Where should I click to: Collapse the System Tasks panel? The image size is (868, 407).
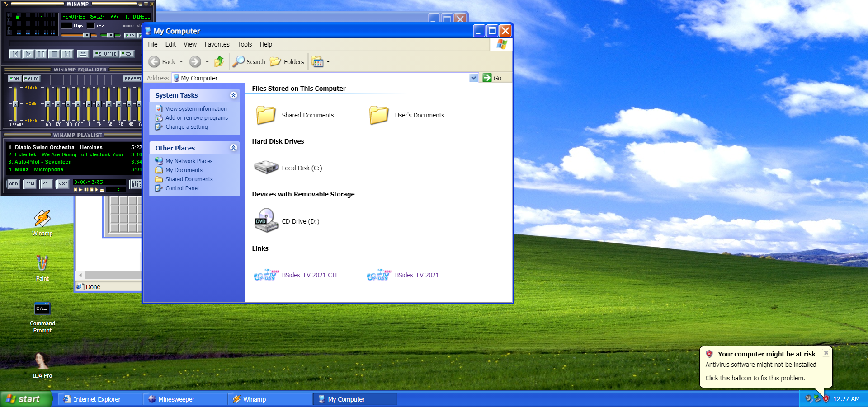point(233,95)
